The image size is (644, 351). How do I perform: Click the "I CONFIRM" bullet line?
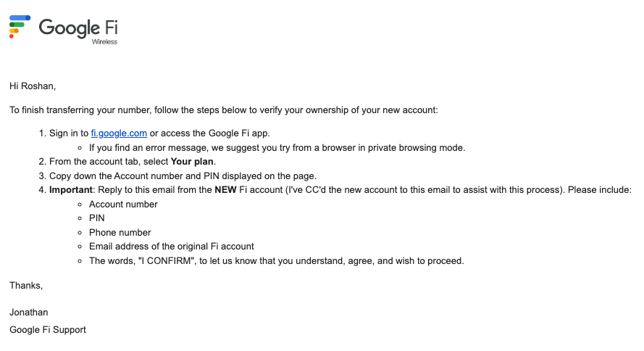click(276, 261)
